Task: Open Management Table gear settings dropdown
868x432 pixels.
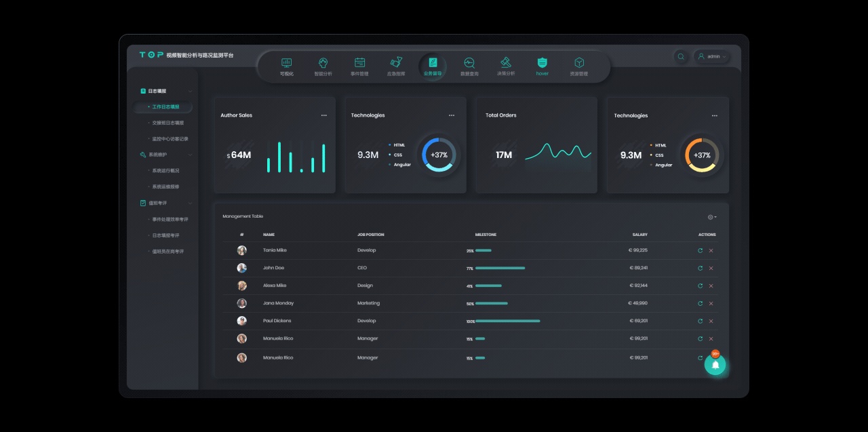Action: tap(712, 217)
